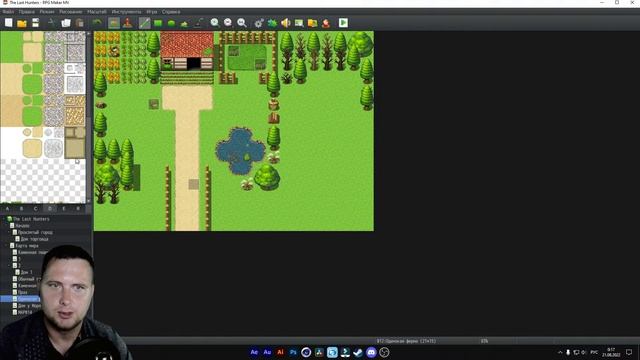Viewport: 640px width, 360px height.
Task: Select Начало map in tree
Action: (22, 226)
